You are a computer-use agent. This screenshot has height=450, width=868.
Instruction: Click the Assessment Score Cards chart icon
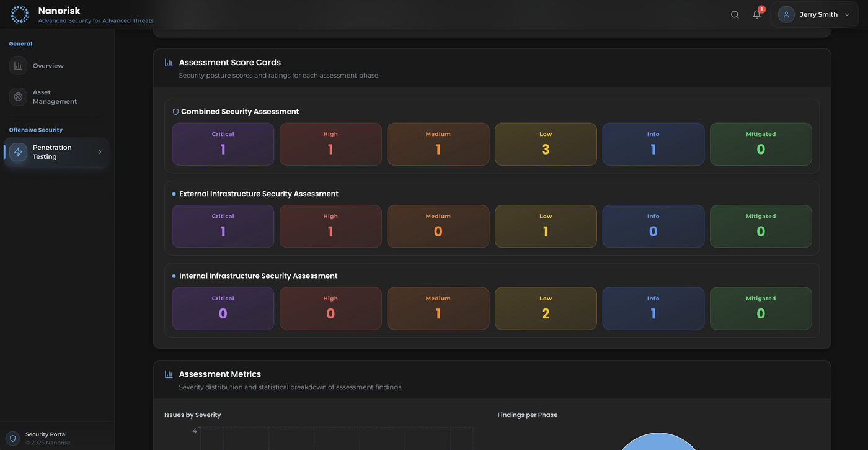pyautogui.click(x=169, y=63)
